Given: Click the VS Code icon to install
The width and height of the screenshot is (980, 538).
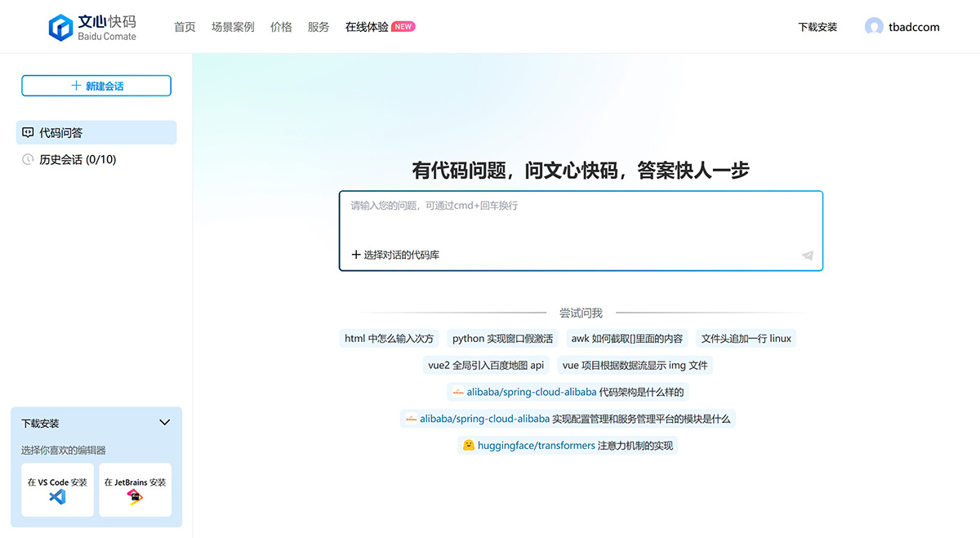Looking at the screenshot, I should 56,498.
